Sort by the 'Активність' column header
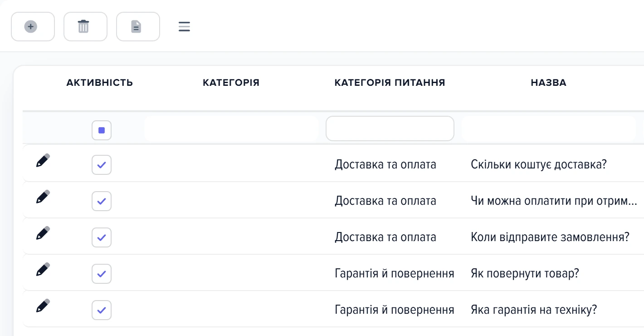Screen dimensions: 644x336 point(100,83)
